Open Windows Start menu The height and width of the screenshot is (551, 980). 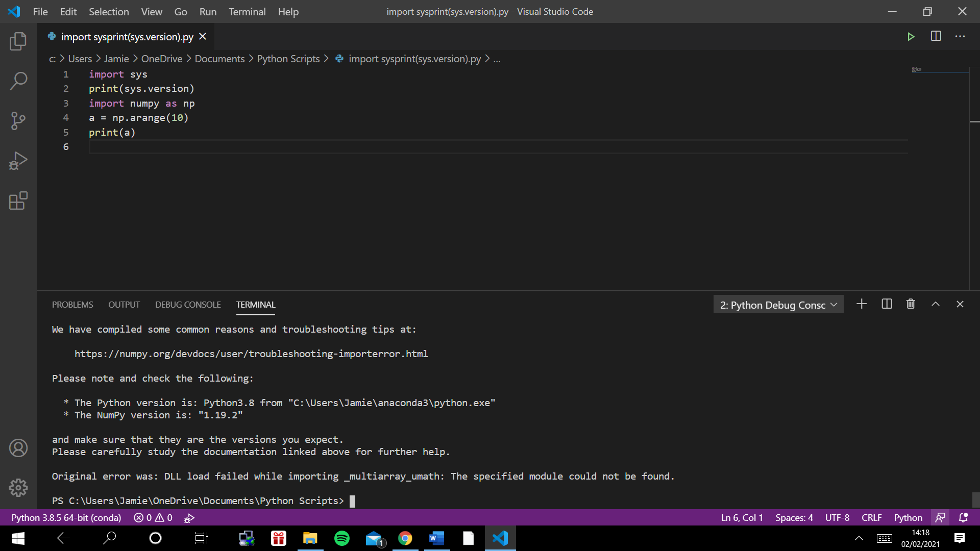(x=18, y=538)
